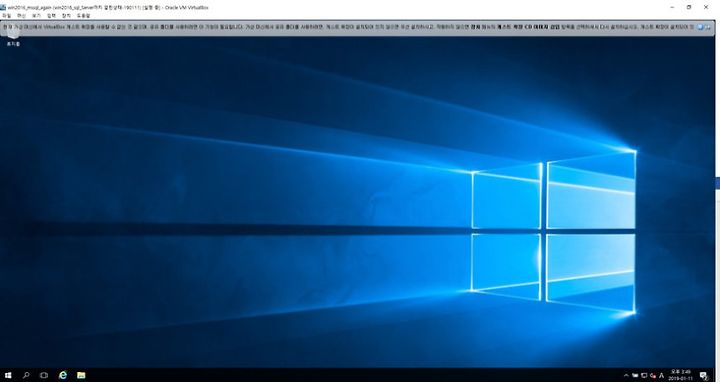Open the 보기 menu in VirtualBox

point(36,15)
